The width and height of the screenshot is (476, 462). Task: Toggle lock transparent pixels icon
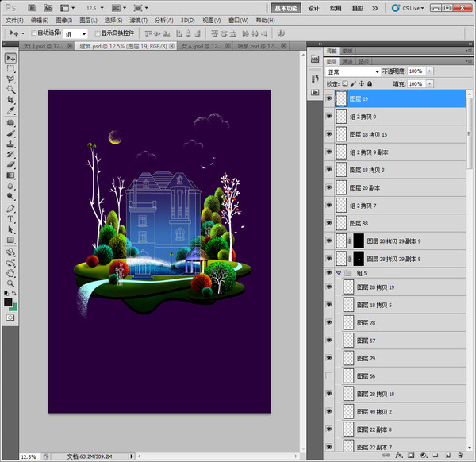tap(345, 83)
